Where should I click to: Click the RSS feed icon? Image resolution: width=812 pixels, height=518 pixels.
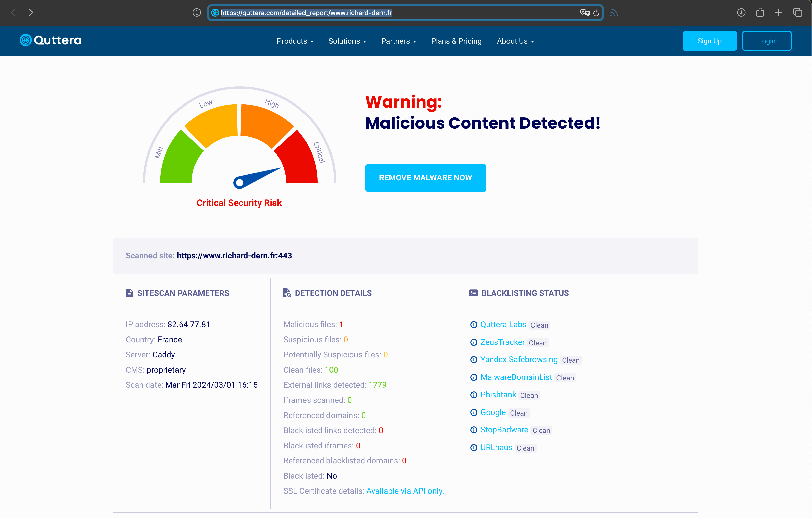614,13
